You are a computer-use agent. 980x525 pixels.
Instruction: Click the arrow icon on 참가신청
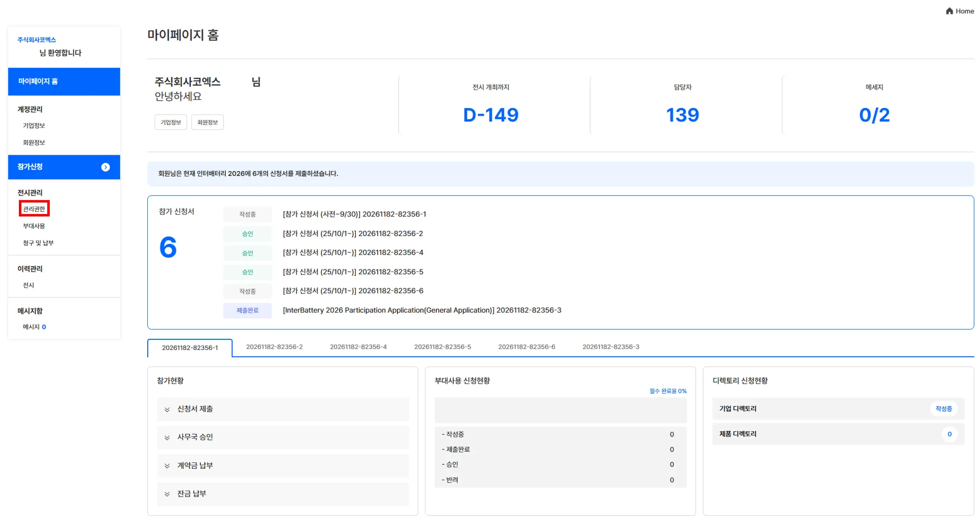[x=105, y=167]
